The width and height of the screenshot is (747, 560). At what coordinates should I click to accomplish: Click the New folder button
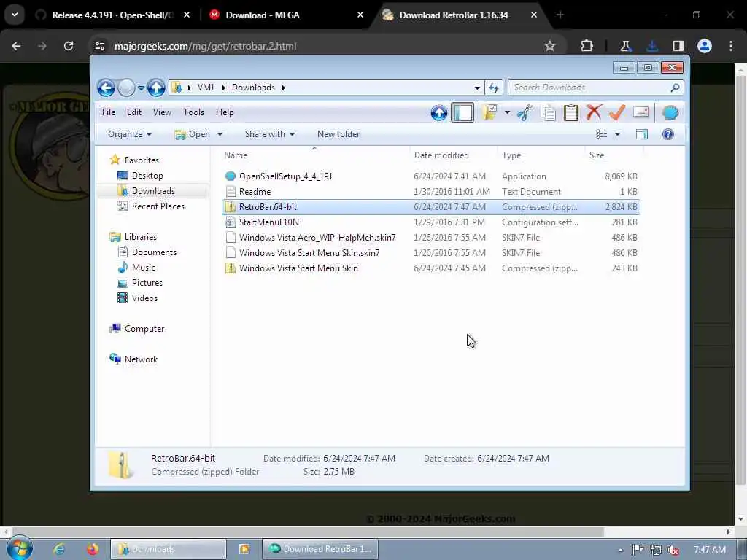tap(338, 134)
